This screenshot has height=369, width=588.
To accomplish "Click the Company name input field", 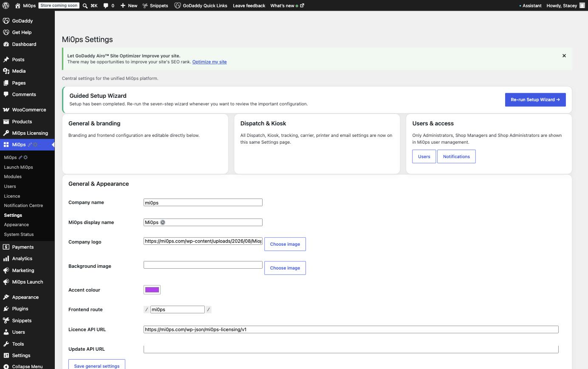I will tap(203, 202).
